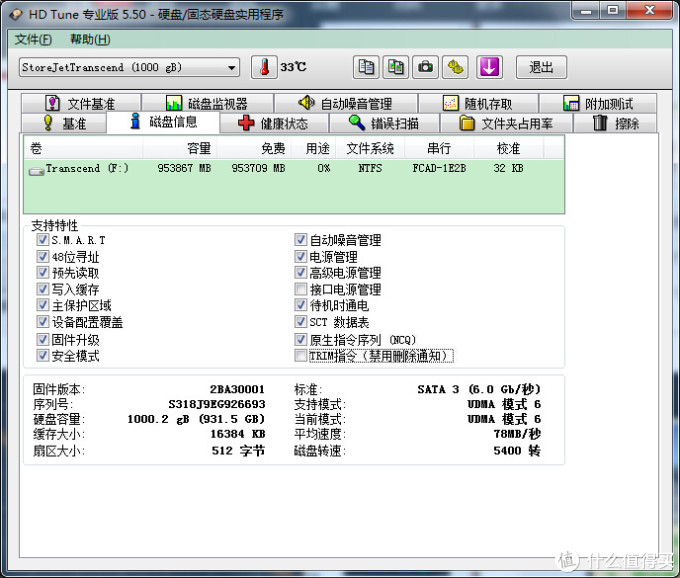
Task: Toggle the 待机时通电 checkbox
Action: 301,305
